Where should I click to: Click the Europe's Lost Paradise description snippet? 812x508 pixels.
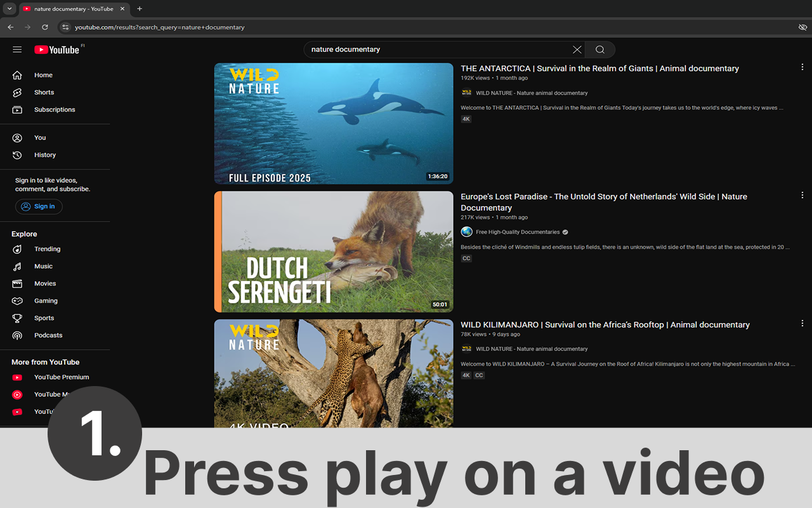click(x=625, y=248)
